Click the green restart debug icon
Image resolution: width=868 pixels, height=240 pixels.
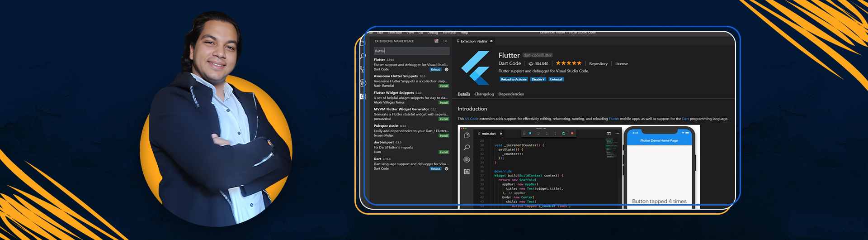tap(563, 133)
